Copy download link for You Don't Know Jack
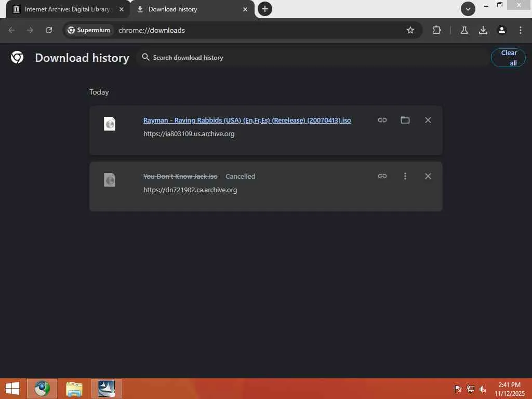532x399 pixels. tap(382, 176)
